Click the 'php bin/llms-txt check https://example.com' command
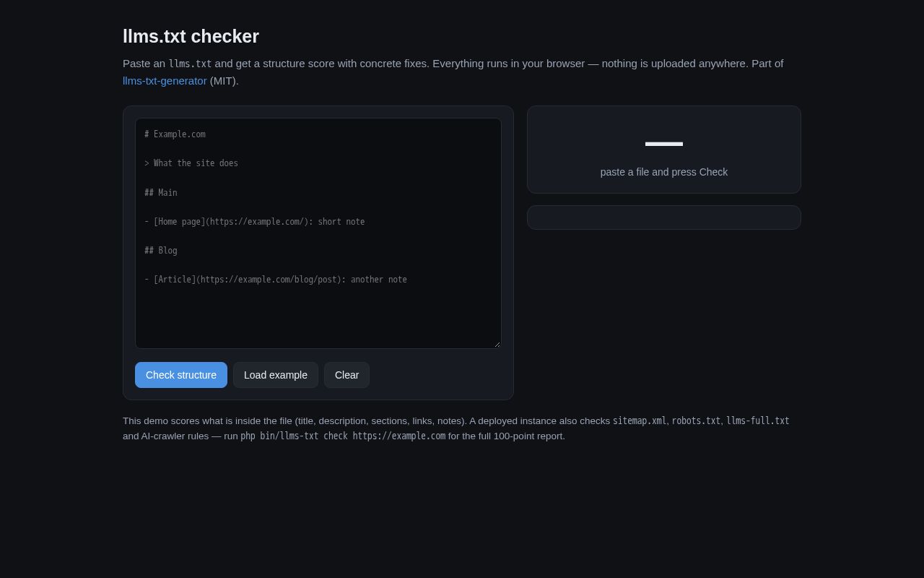This screenshot has width=924, height=578. [x=343, y=436]
